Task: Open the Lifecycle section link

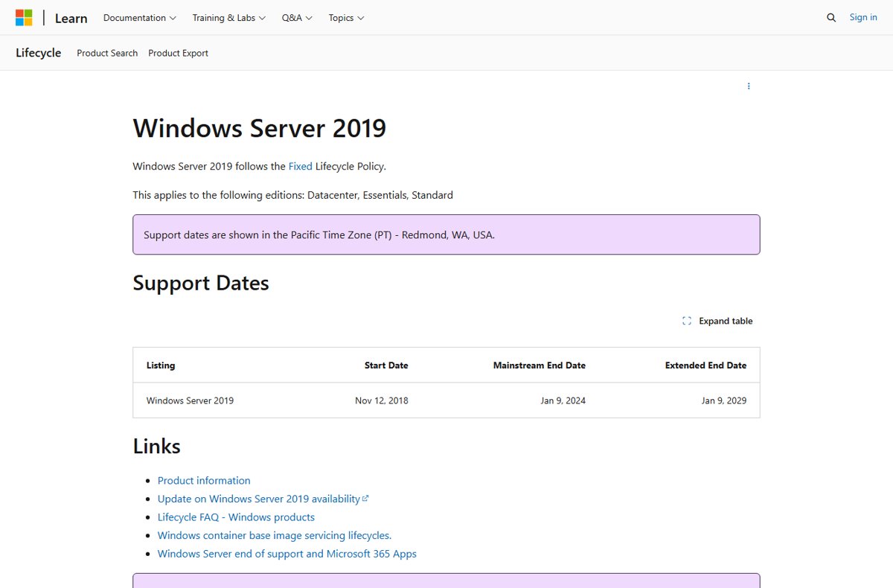Action: click(39, 53)
